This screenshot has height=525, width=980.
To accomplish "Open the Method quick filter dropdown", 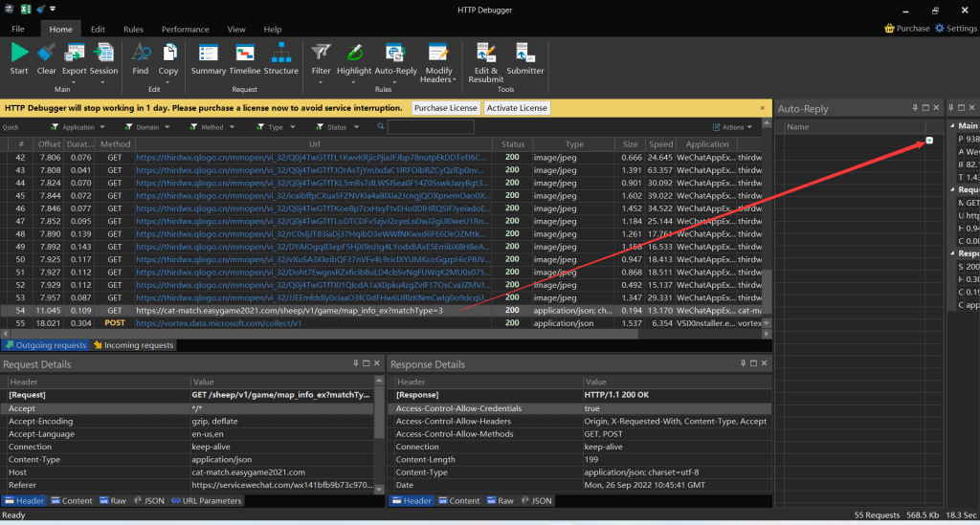I will (212, 127).
